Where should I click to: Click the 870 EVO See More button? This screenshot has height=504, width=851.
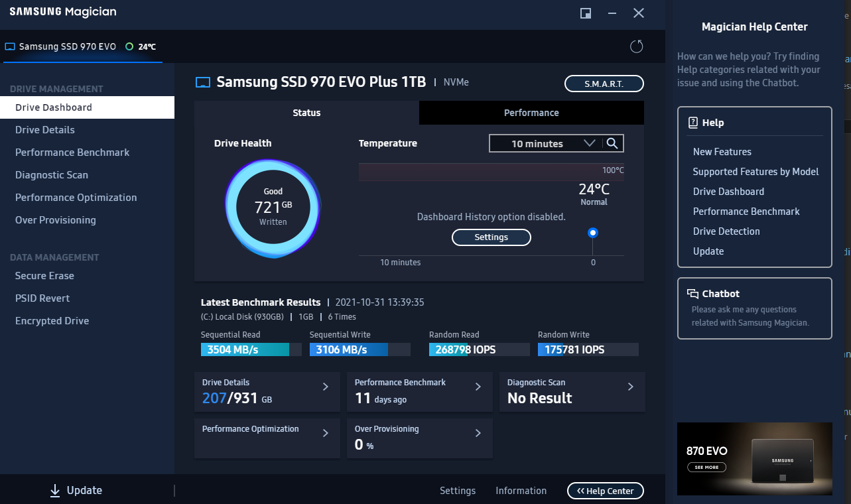[x=706, y=467]
